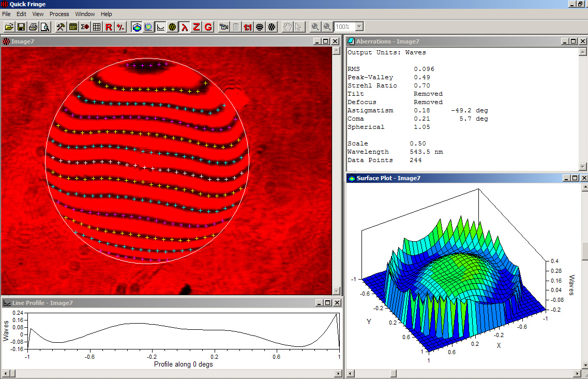Click the red R toolbar icon
Image resolution: width=588 pixels, height=379 pixels.
coord(109,27)
